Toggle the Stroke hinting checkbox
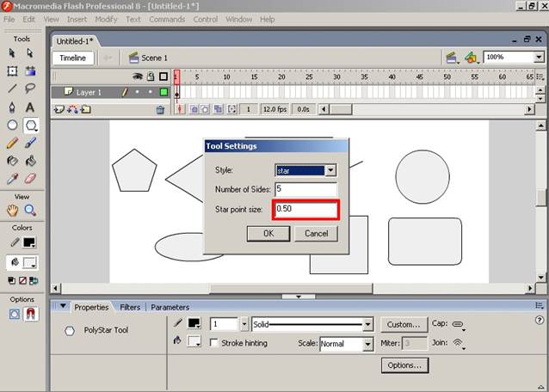This screenshot has height=392, width=549. point(213,342)
